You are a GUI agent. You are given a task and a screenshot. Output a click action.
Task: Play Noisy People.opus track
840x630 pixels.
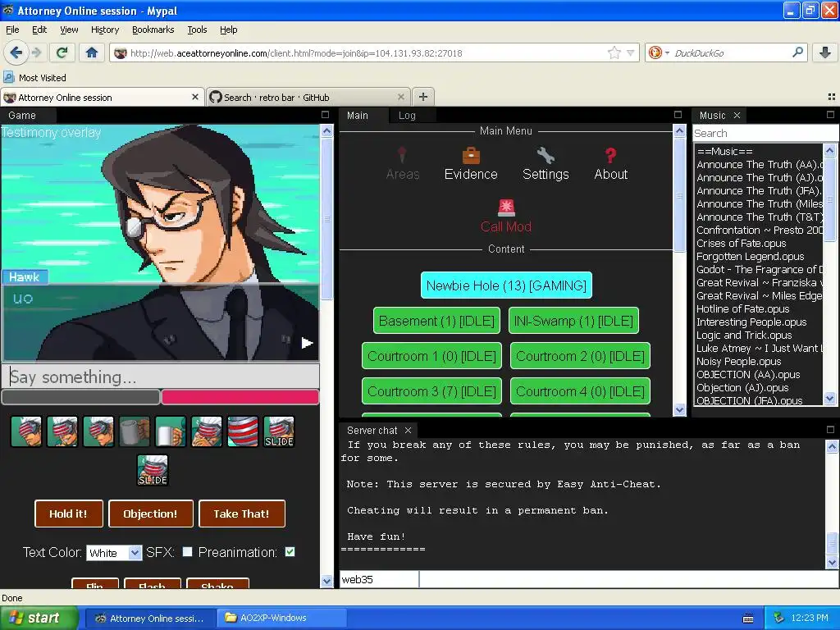click(x=738, y=362)
